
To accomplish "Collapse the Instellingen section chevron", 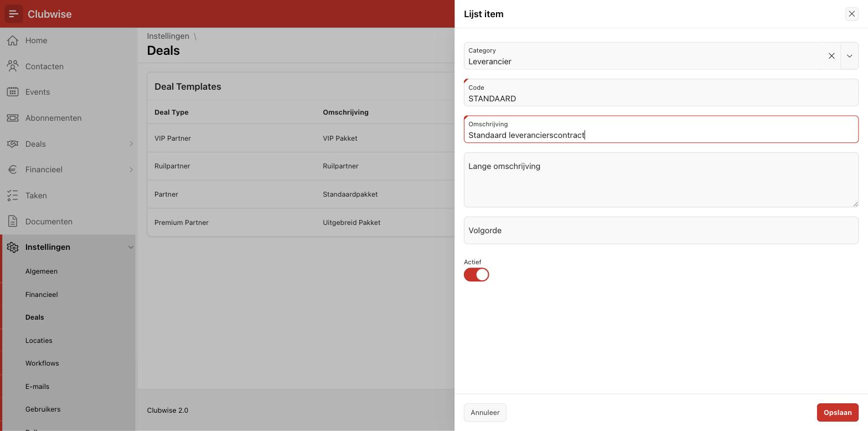I will 131,247.
